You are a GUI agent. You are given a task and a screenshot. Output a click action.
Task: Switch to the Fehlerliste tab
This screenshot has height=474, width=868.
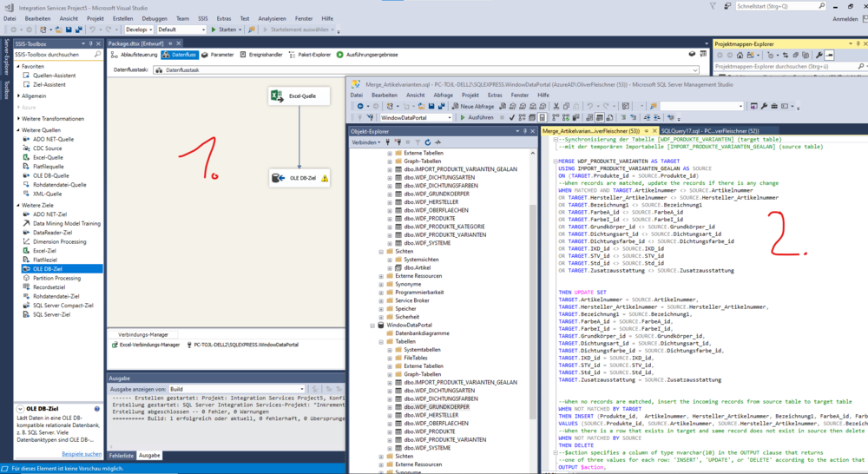[x=122, y=455]
